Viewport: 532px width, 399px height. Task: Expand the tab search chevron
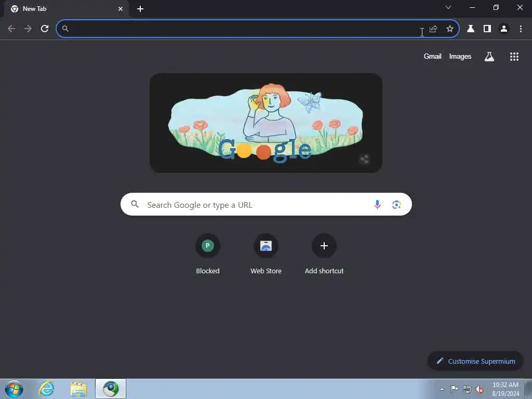click(448, 7)
